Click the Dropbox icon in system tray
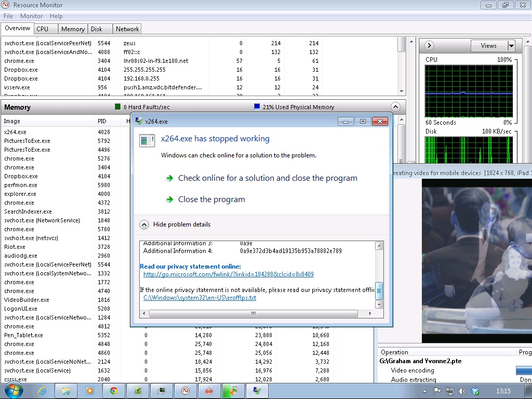 pos(474,391)
